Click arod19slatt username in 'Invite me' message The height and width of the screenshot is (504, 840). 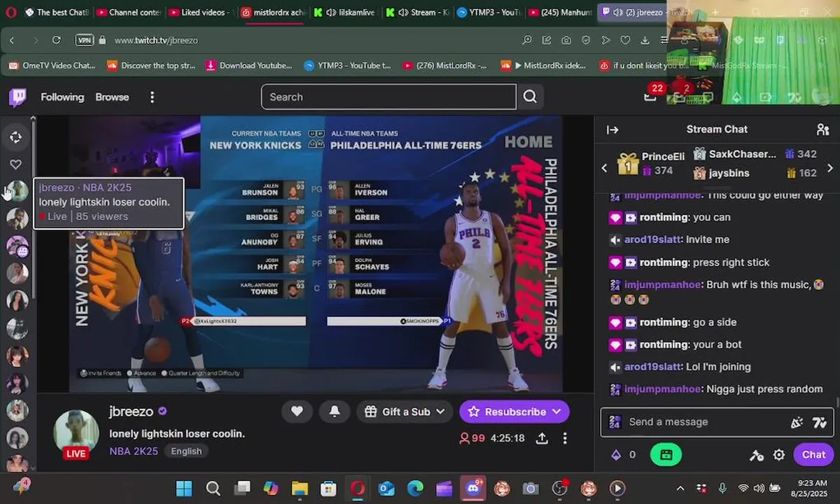coord(652,239)
